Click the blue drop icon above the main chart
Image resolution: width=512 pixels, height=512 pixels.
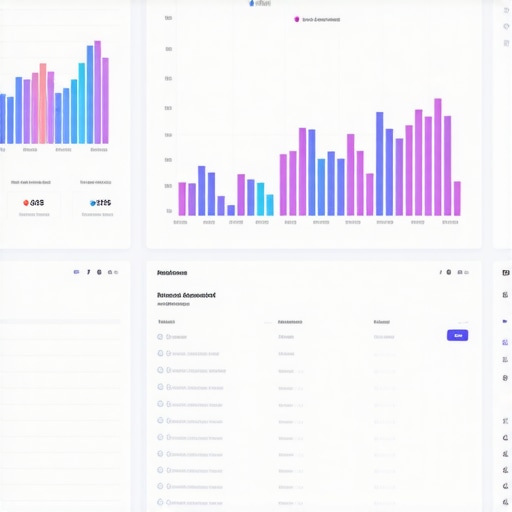click(252, 3)
